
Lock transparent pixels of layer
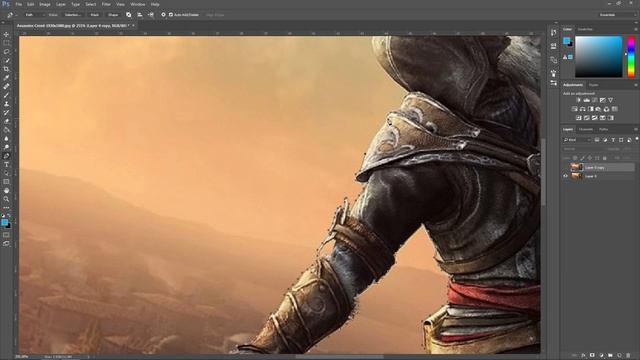pos(575,158)
